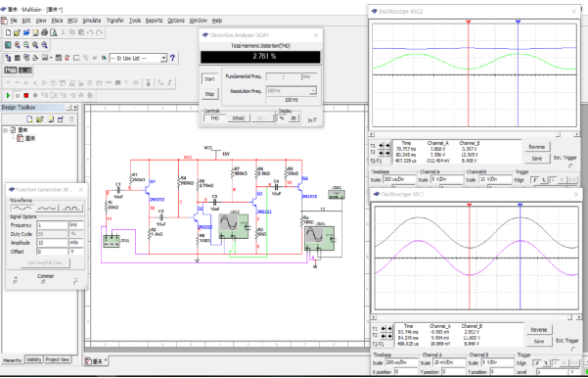Run the simulation with green play

point(8,95)
